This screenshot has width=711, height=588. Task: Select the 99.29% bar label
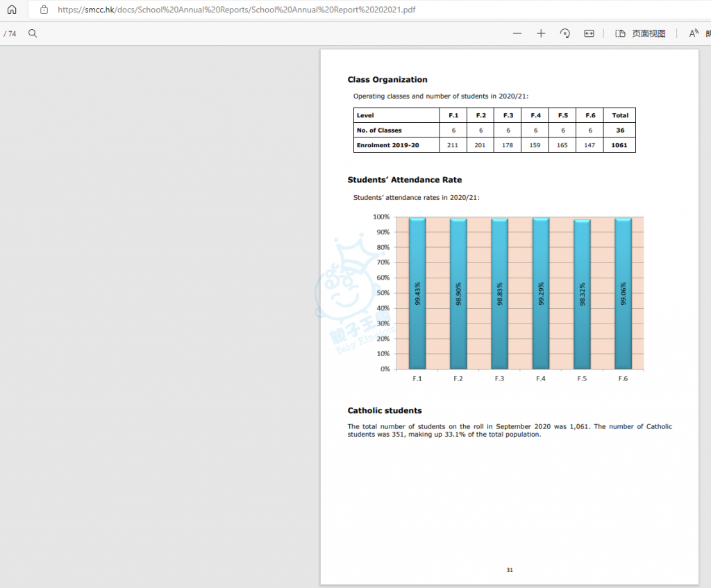coord(541,294)
